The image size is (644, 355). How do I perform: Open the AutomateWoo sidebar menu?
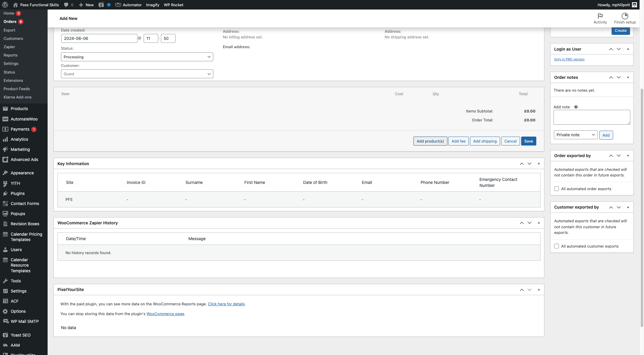click(24, 119)
